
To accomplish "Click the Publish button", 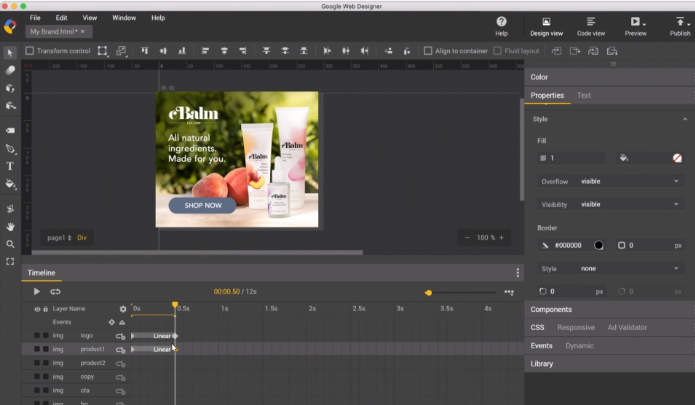I will [680, 24].
